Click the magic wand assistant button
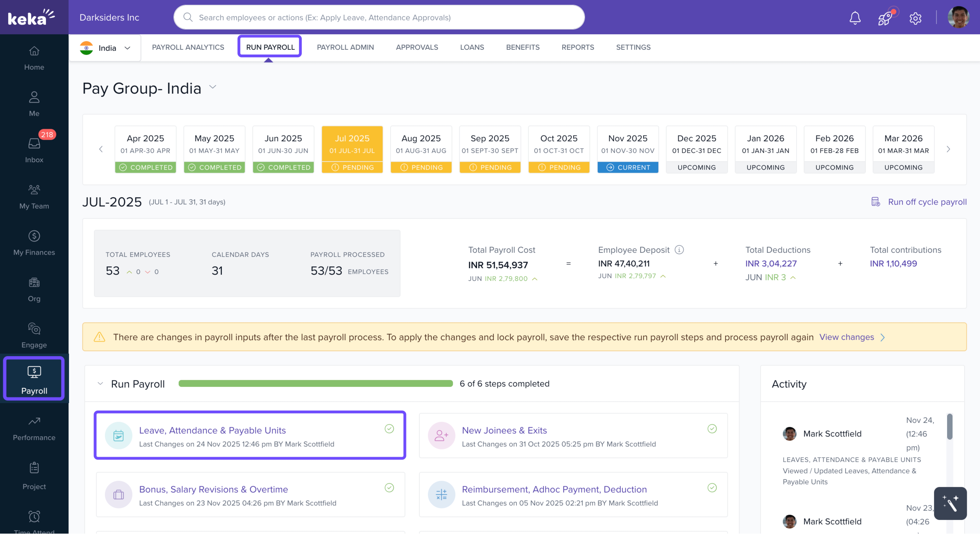The height and width of the screenshot is (551, 980). coord(950,503)
